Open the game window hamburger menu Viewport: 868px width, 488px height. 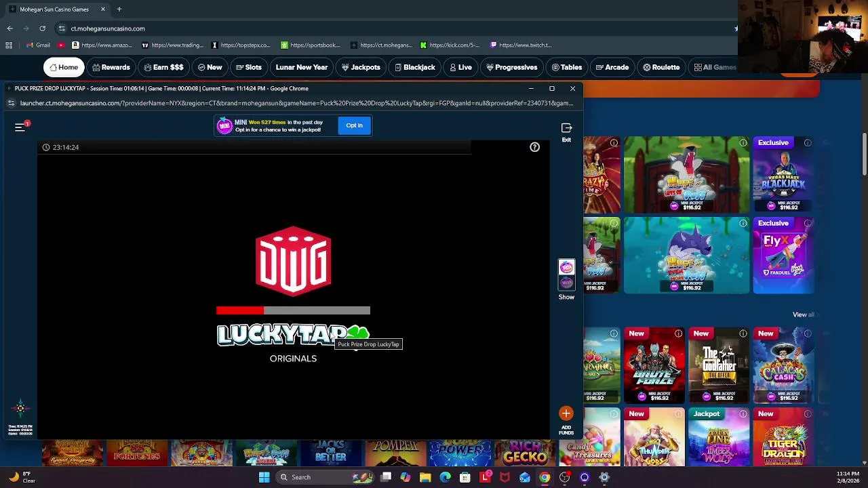[x=20, y=127]
